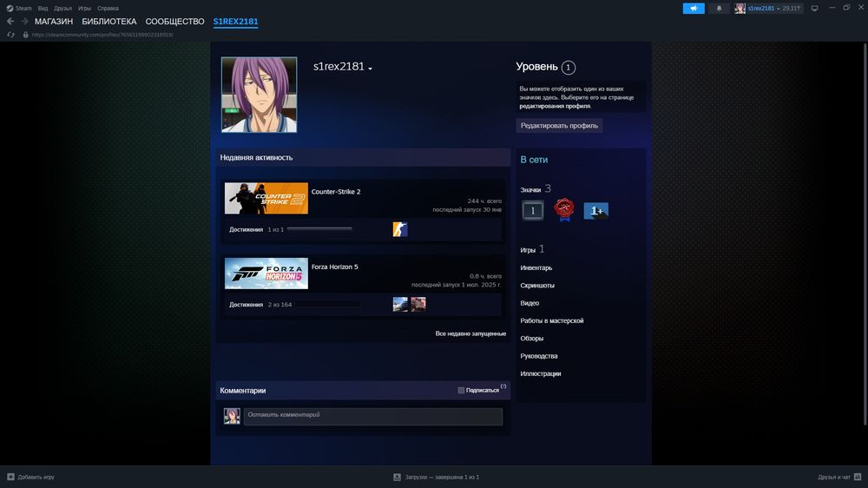
Task: Click the редактирования профиля link text
Action: (x=555, y=106)
